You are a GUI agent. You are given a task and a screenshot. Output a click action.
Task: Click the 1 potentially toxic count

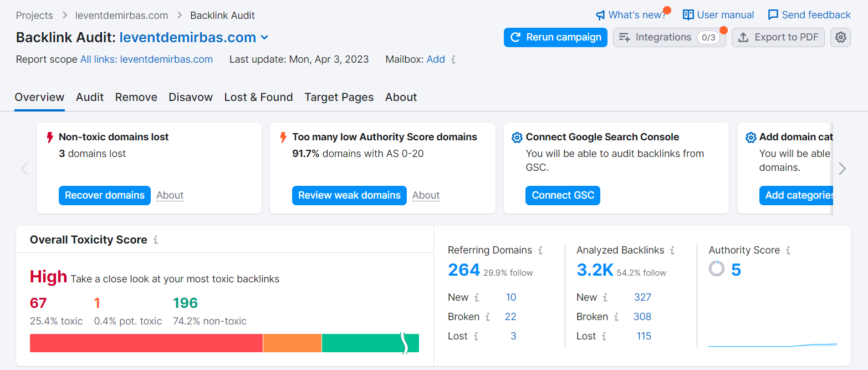[97, 303]
